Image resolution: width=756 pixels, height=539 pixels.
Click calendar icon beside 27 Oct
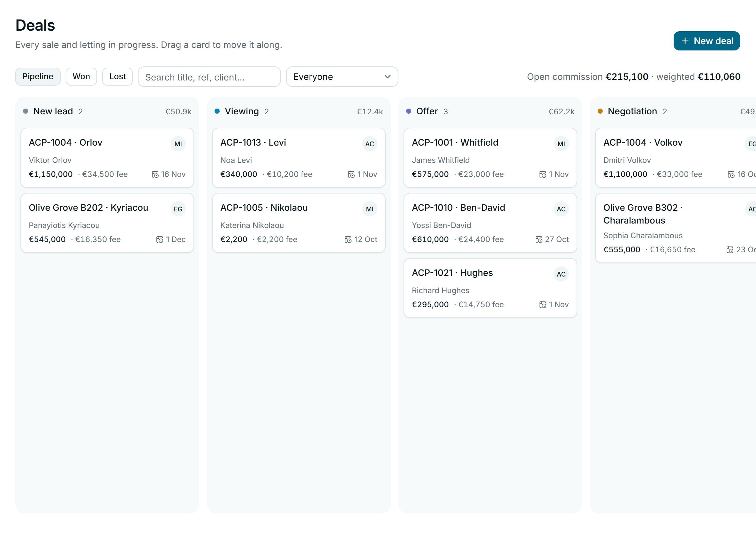click(x=539, y=239)
